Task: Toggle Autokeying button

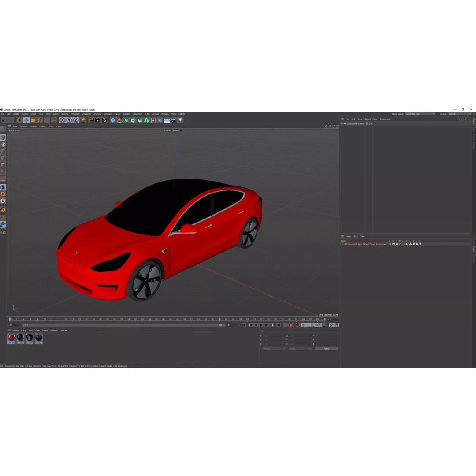Action: [291, 325]
